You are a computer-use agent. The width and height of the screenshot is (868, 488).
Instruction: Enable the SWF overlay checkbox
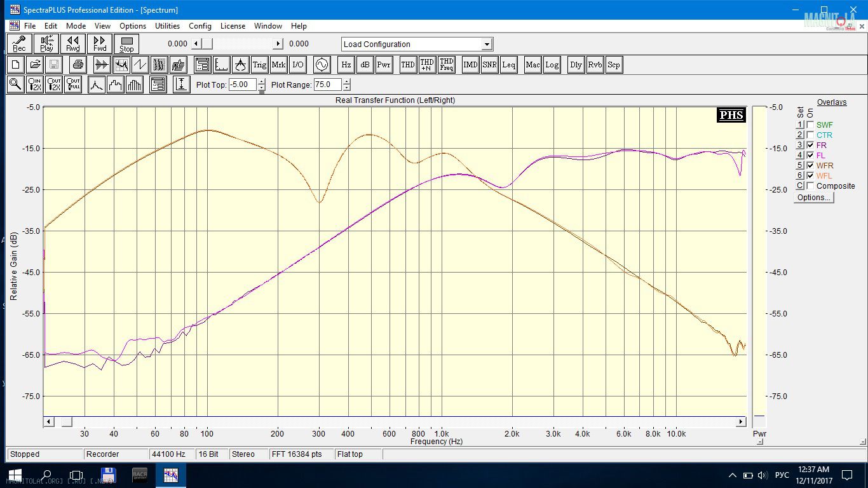click(810, 125)
